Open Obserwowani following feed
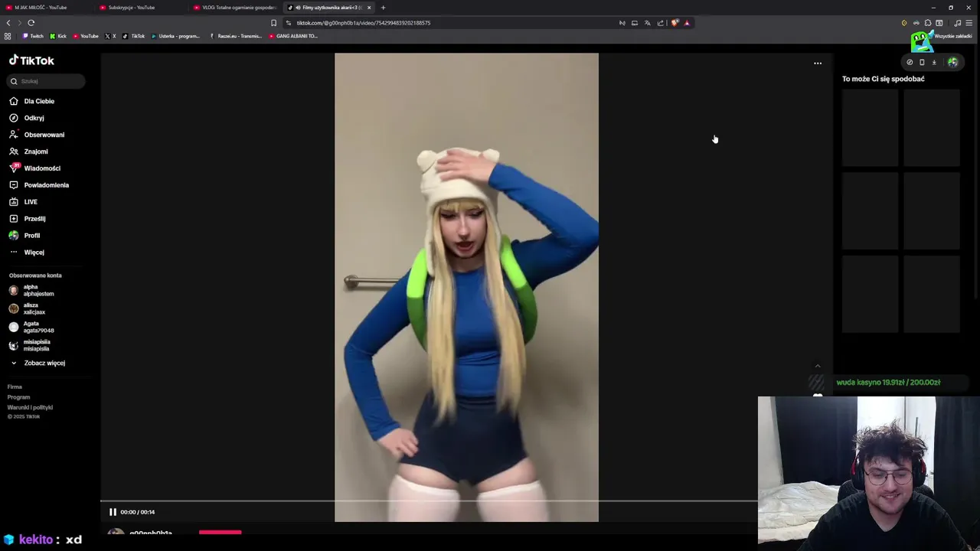The width and height of the screenshot is (980, 551). click(37, 135)
